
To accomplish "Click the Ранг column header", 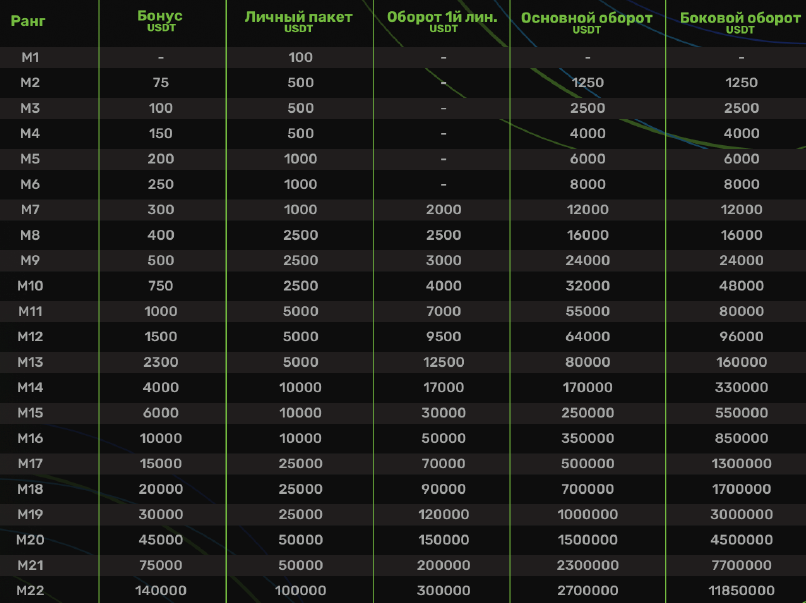I will [x=29, y=21].
